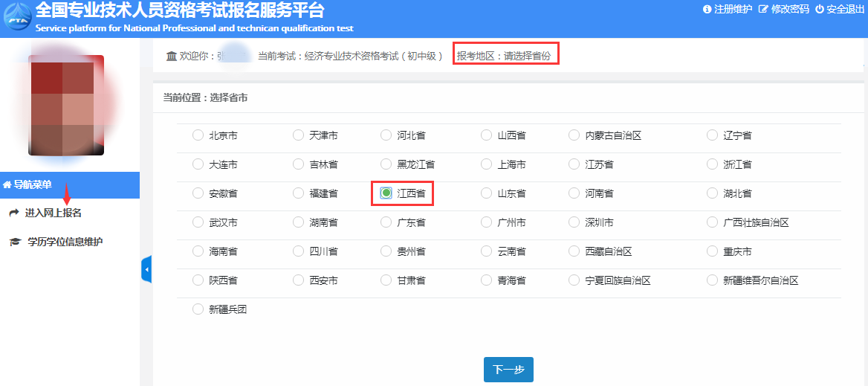The image size is (868, 386).
Task: Click the bank building icon near 欢迎你
Action: coord(172,56)
